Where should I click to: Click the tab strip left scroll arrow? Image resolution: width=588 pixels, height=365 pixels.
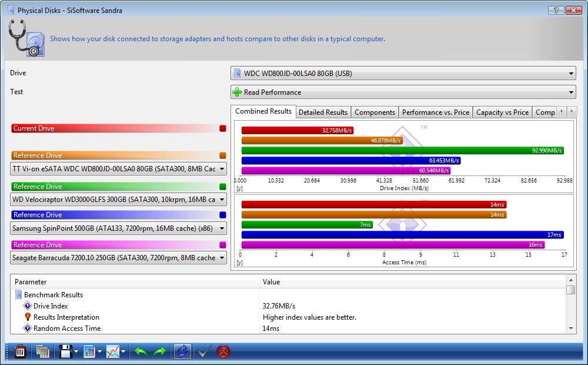tap(562, 111)
